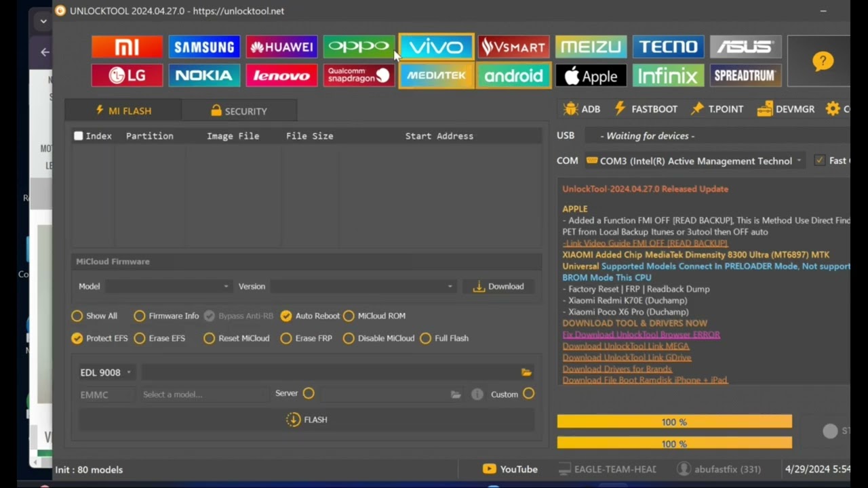
Task: Open the Version dropdown
Action: pyautogui.click(x=363, y=286)
